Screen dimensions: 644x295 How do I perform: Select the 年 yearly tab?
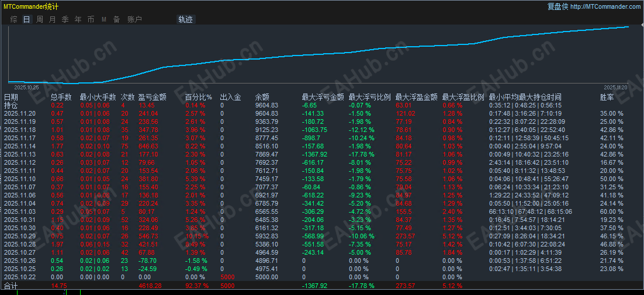point(78,19)
